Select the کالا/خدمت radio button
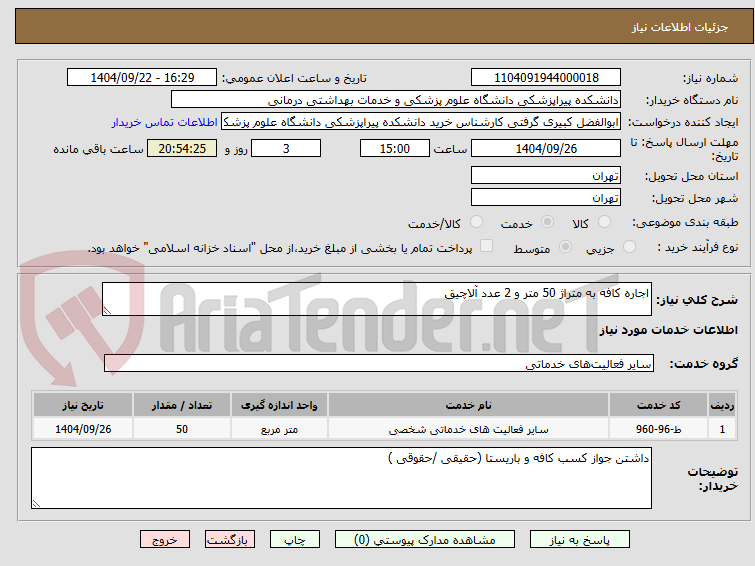This screenshot has height=566, width=755. (x=476, y=222)
